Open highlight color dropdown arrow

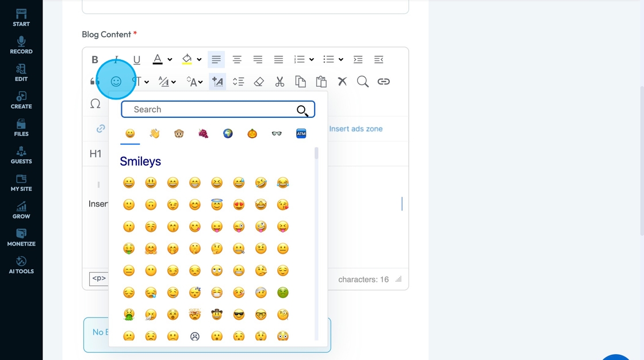point(199,60)
